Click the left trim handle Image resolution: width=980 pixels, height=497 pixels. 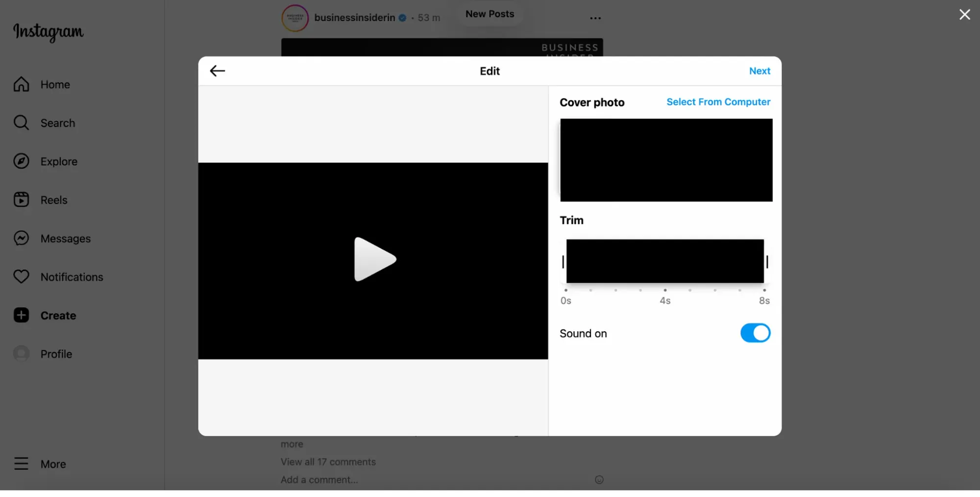click(563, 262)
